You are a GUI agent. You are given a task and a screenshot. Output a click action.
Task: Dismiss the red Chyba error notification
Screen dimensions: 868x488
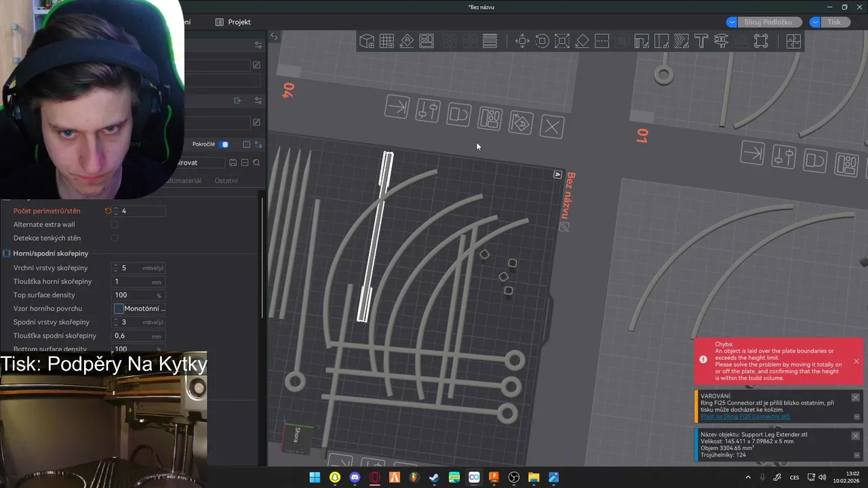856,361
